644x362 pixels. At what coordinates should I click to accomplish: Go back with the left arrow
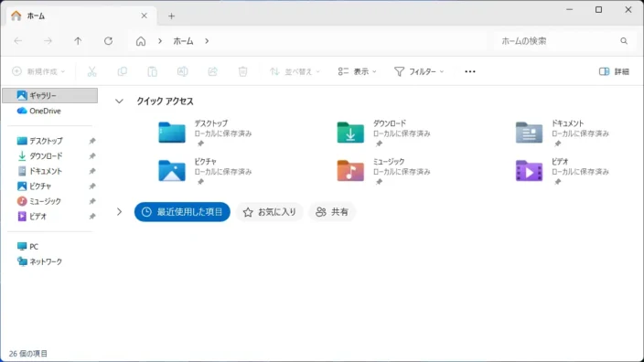pyautogui.click(x=18, y=41)
